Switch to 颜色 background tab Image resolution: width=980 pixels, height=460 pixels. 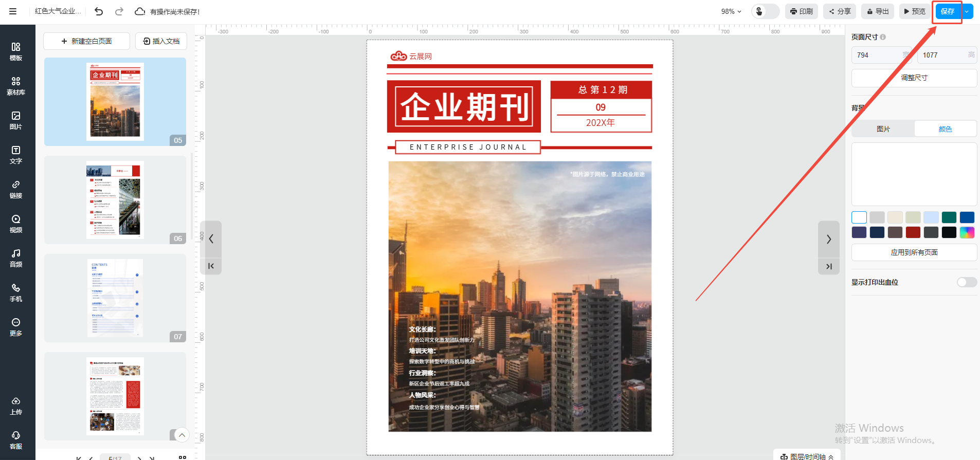click(945, 129)
